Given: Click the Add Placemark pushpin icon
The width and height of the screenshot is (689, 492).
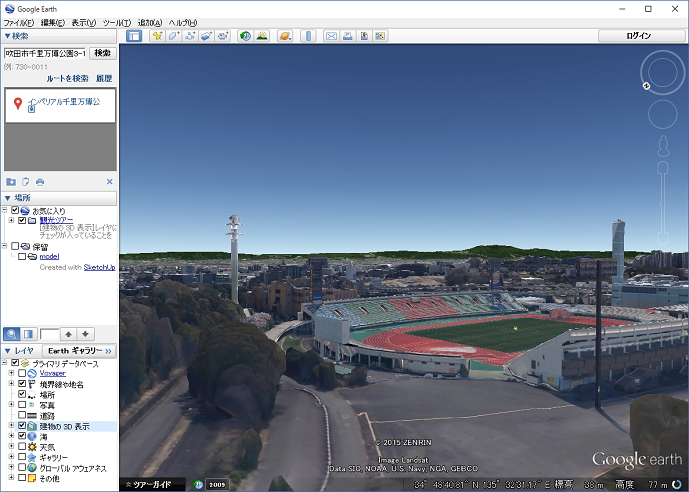Looking at the screenshot, I should pos(157,36).
